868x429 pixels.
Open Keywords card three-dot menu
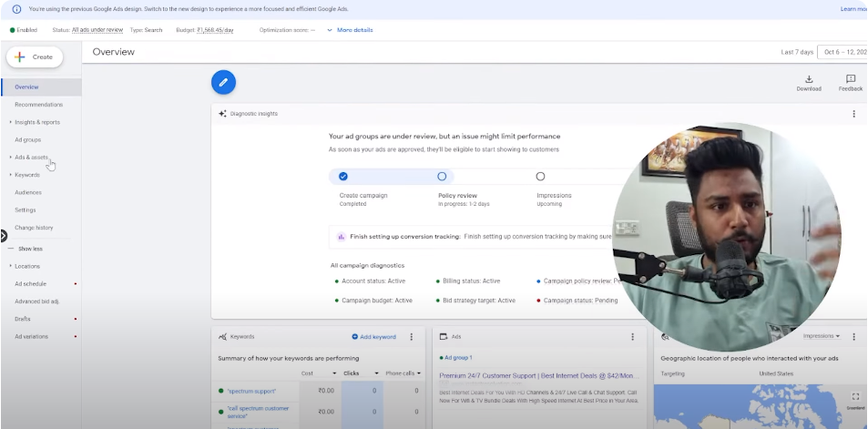pyautogui.click(x=411, y=337)
